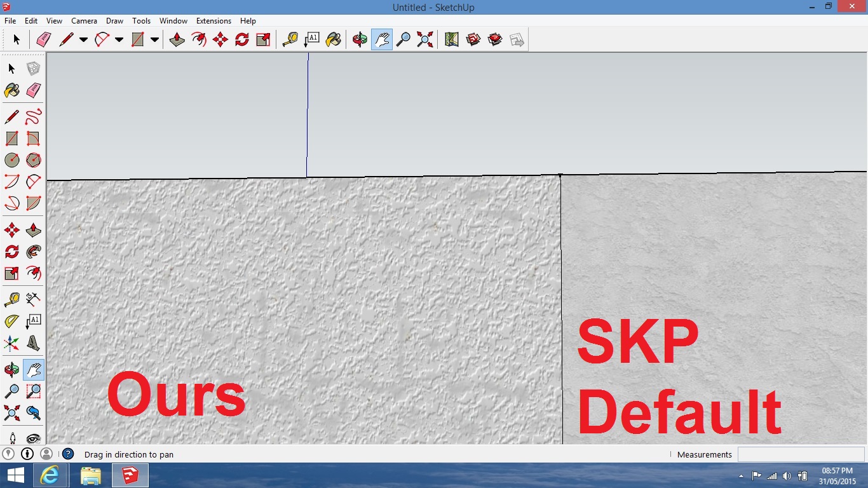Viewport: 868px width, 488px height.
Task: Choose the Circle tool
Action: click(11, 160)
